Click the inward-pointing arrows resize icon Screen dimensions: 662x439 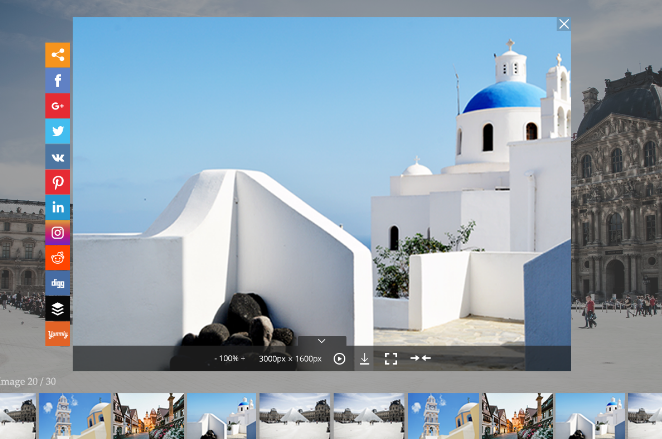tap(421, 358)
